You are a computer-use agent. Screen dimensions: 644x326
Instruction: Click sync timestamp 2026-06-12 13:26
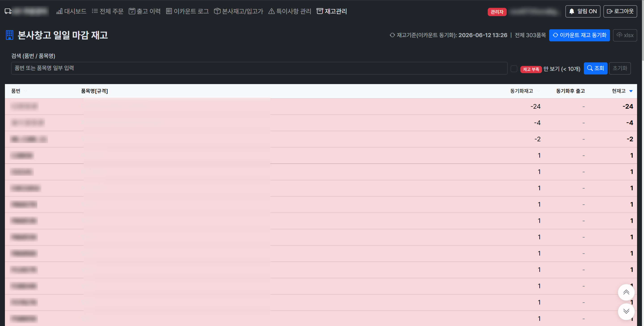[483, 35]
